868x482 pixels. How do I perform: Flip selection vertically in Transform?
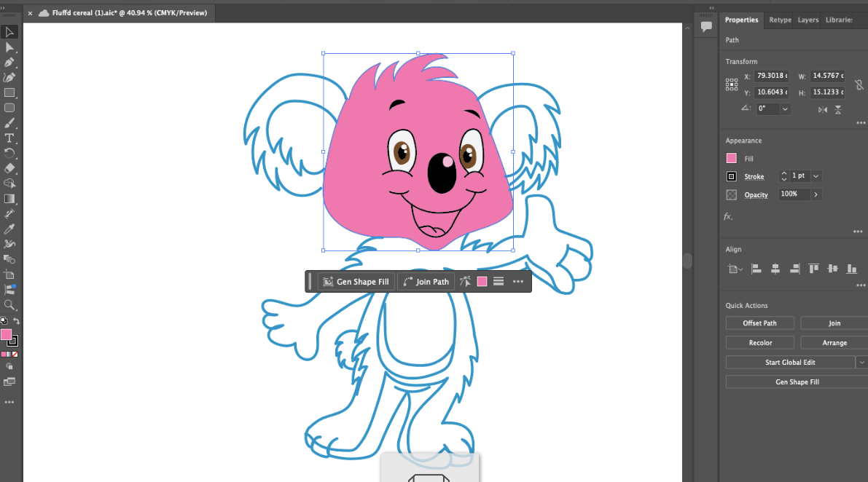(838, 109)
